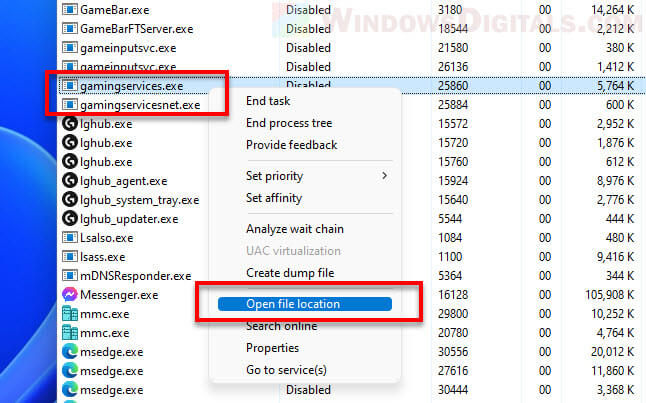
Task: Click the Lsalso.exe process icon
Action: pyautogui.click(x=70, y=238)
